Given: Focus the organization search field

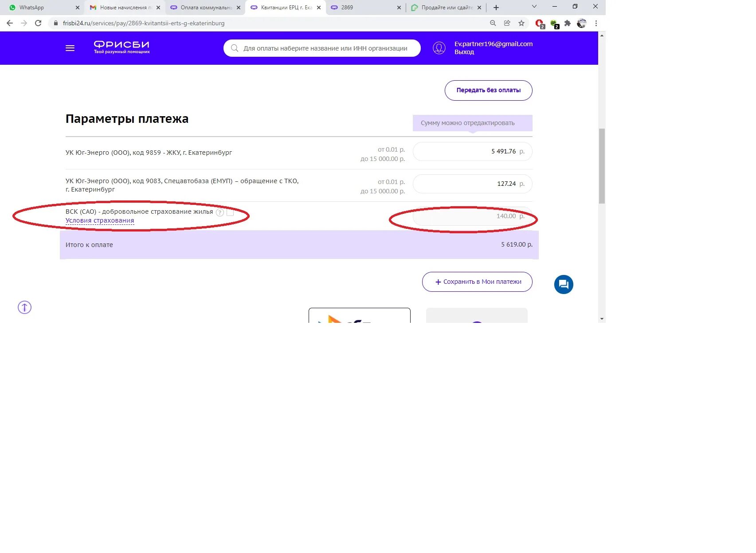Looking at the screenshot, I should pyautogui.click(x=322, y=48).
